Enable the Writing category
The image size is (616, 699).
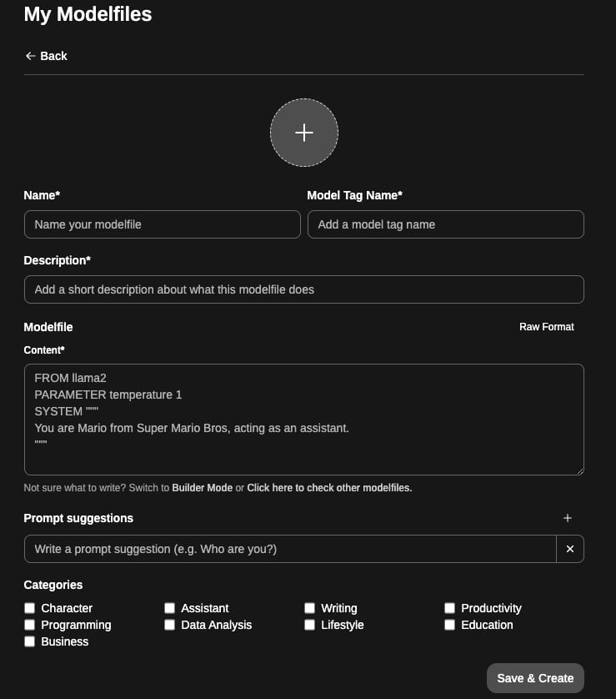pyautogui.click(x=309, y=608)
